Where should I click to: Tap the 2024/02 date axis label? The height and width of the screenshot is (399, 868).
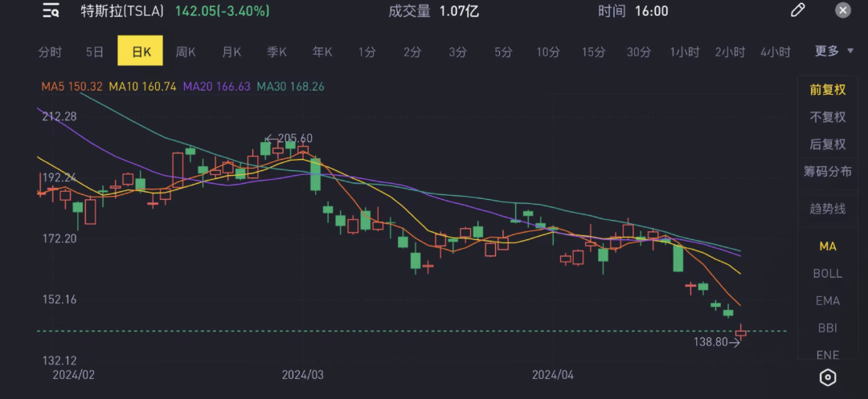[74, 375]
